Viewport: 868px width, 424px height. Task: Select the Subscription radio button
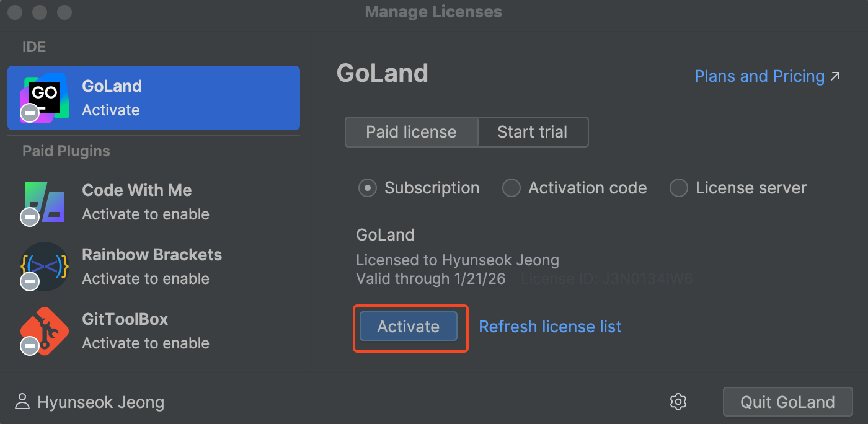pos(368,188)
